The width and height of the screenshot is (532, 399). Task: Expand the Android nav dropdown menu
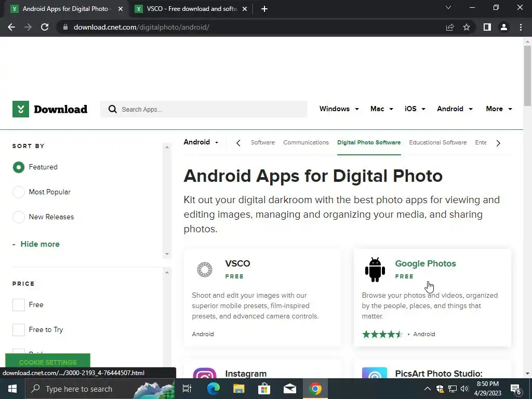click(455, 109)
